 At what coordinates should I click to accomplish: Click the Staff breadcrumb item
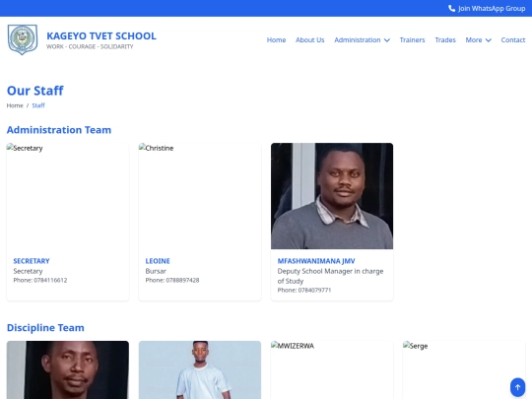(38, 105)
